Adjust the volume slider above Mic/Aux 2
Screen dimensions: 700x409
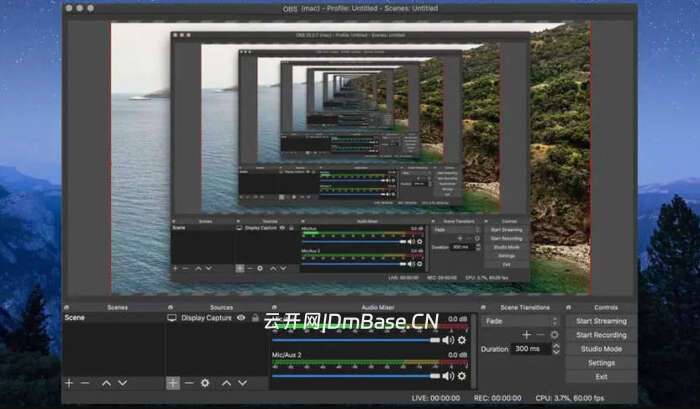[356, 340]
